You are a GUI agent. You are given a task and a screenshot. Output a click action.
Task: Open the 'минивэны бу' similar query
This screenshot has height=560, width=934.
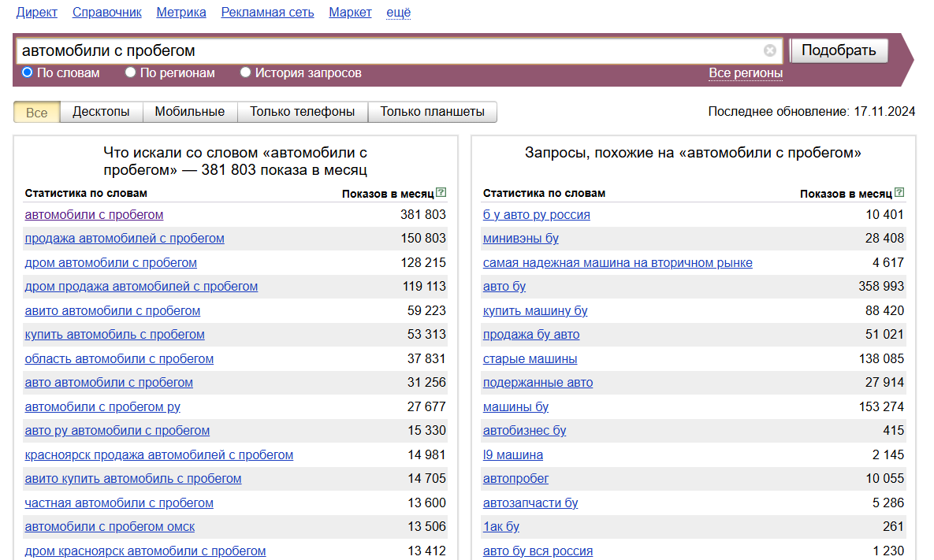tap(521, 239)
